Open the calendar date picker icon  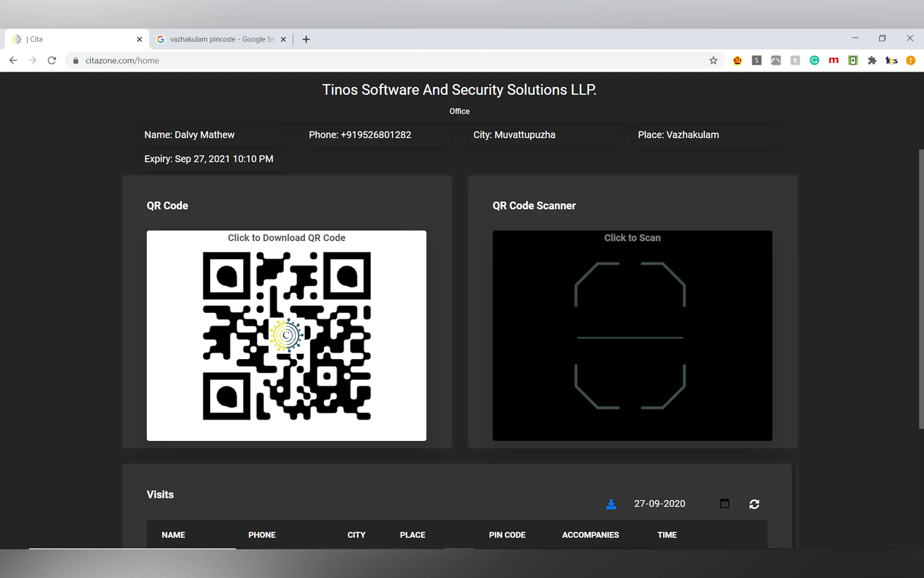pyautogui.click(x=724, y=503)
